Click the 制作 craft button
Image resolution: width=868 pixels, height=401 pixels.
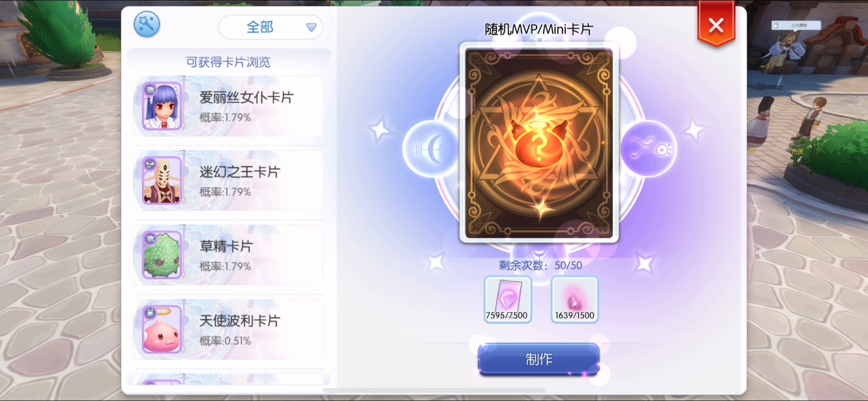pyautogui.click(x=539, y=359)
